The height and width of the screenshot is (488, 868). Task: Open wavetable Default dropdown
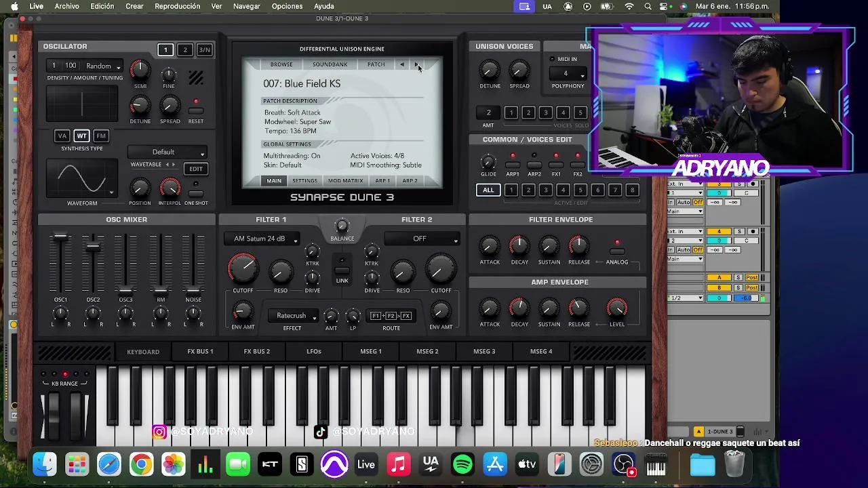[168, 152]
